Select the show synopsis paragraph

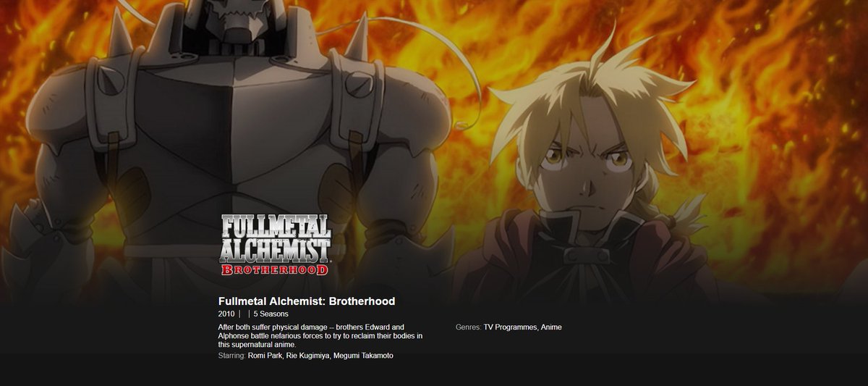pyautogui.click(x=320, y=336)
